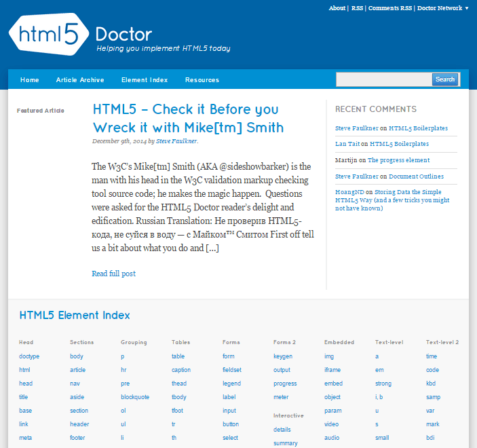The image size is (477, 448).
Task: Open The progress element comment link
Action: (398, 160)
